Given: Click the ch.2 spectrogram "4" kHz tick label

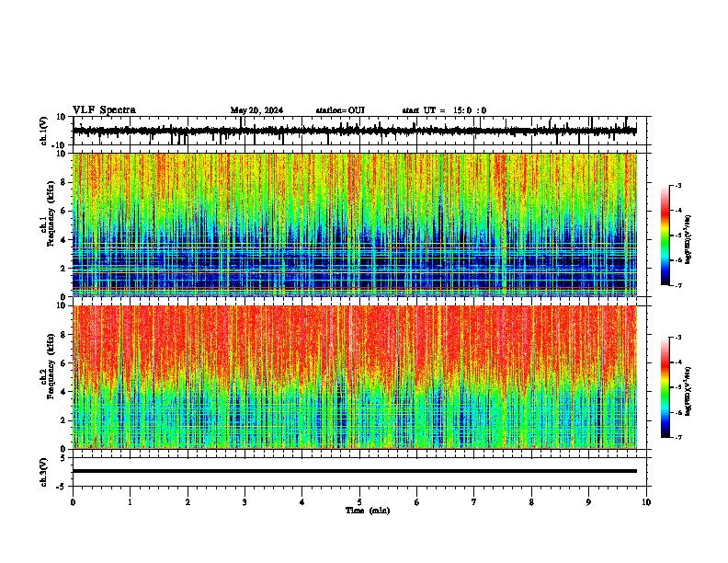Looking at the screenshot, I should pyautogui.click(x=63, y=392).
